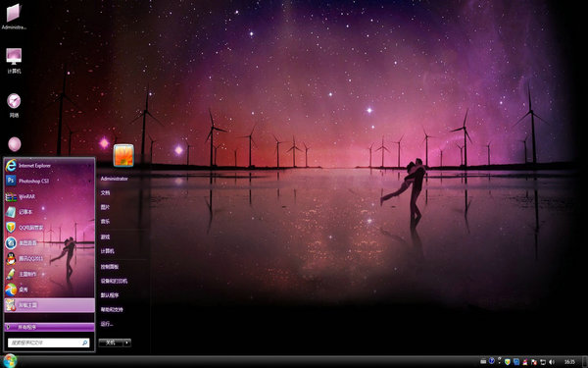Click the Start menu search box
Viewport: 588px width, 368px height.
[x=48, y=342]
